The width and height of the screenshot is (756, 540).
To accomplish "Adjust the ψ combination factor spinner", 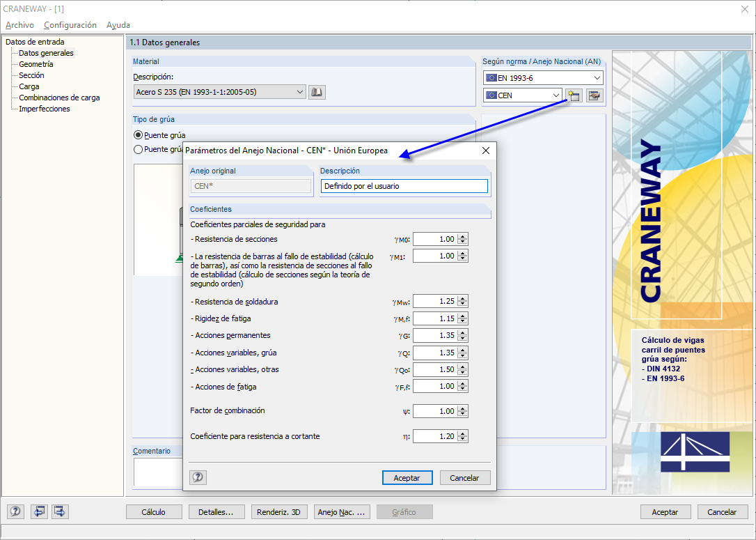I will click(x=462, y=411).
